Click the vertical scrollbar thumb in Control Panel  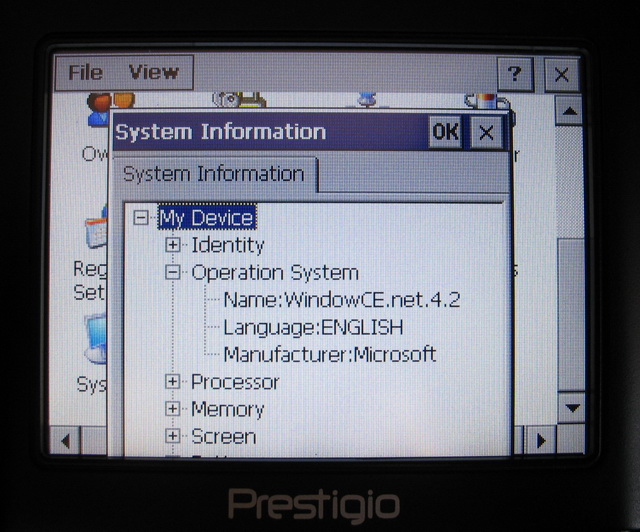point(571,316)
